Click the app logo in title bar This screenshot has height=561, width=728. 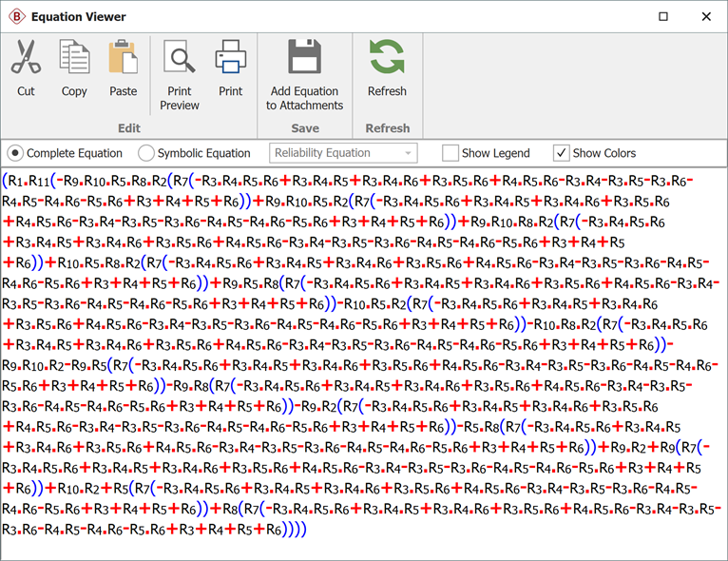(16, 16)
